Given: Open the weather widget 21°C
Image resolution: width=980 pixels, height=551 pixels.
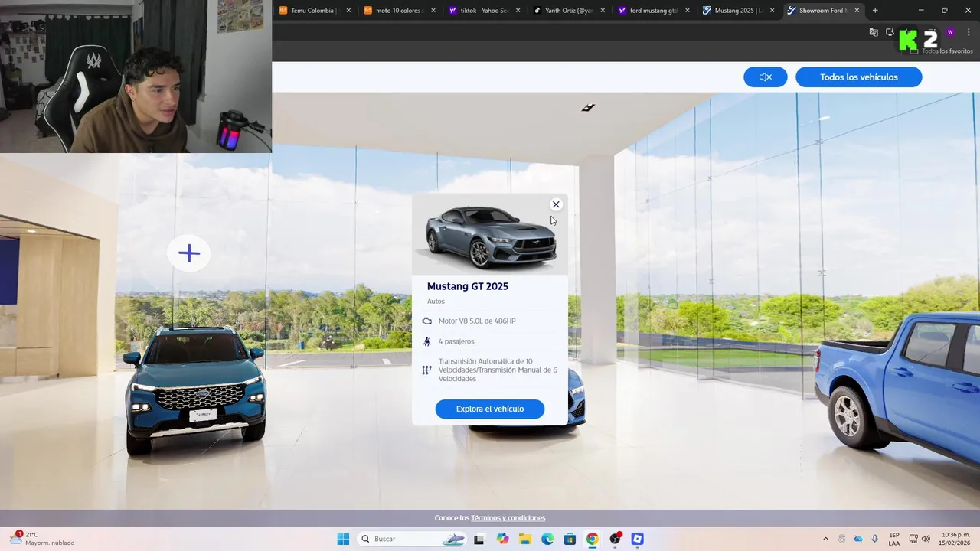Looking at the screenshot, I should 43,539.
